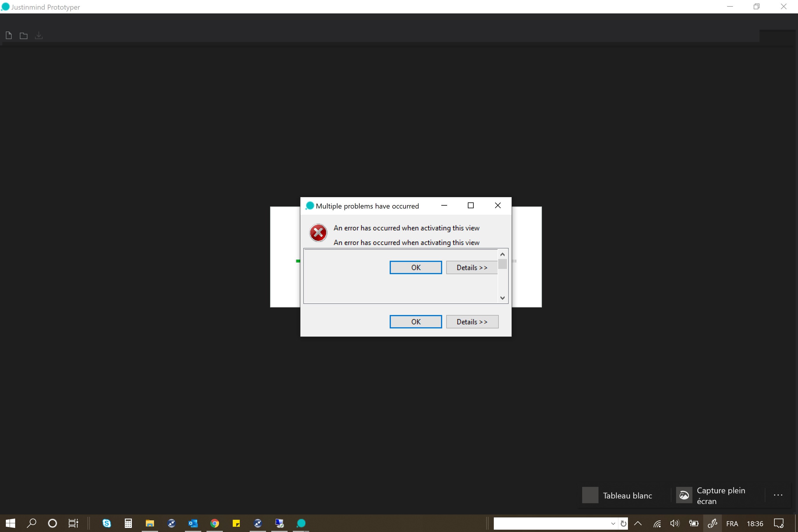
Task: Click the Windows Ink Workspace pen icon
Action: [712, 523]
